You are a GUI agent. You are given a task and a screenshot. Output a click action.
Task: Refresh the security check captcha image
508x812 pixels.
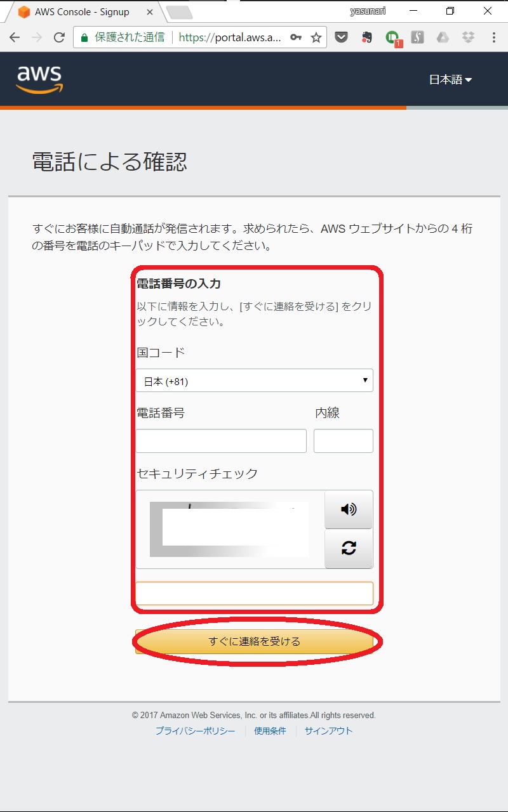tap(349, 548)
